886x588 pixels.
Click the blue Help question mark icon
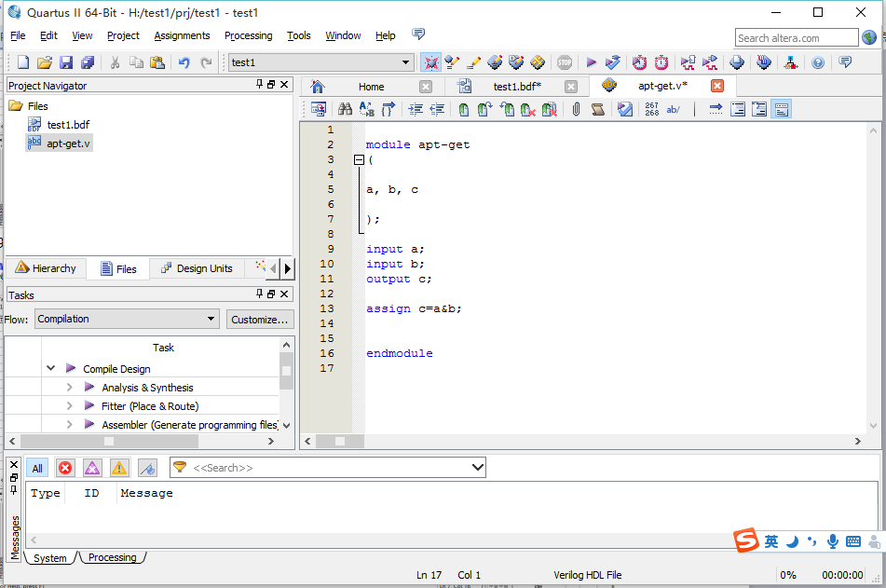point(818,62)
